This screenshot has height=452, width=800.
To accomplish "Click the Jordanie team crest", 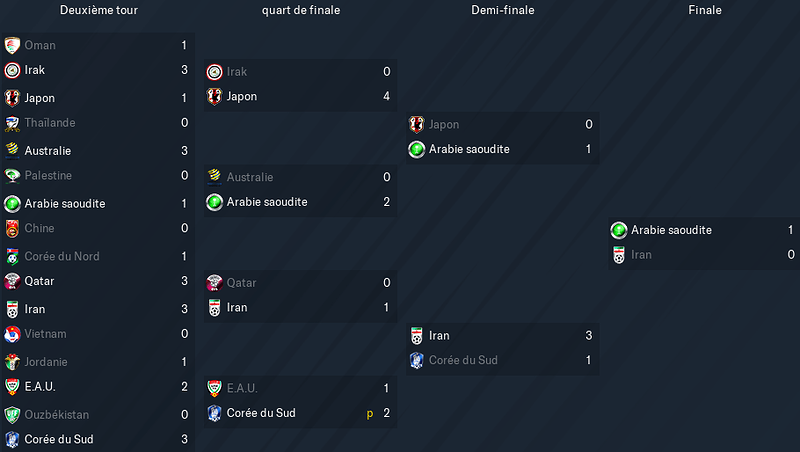I will pos(12,362).
